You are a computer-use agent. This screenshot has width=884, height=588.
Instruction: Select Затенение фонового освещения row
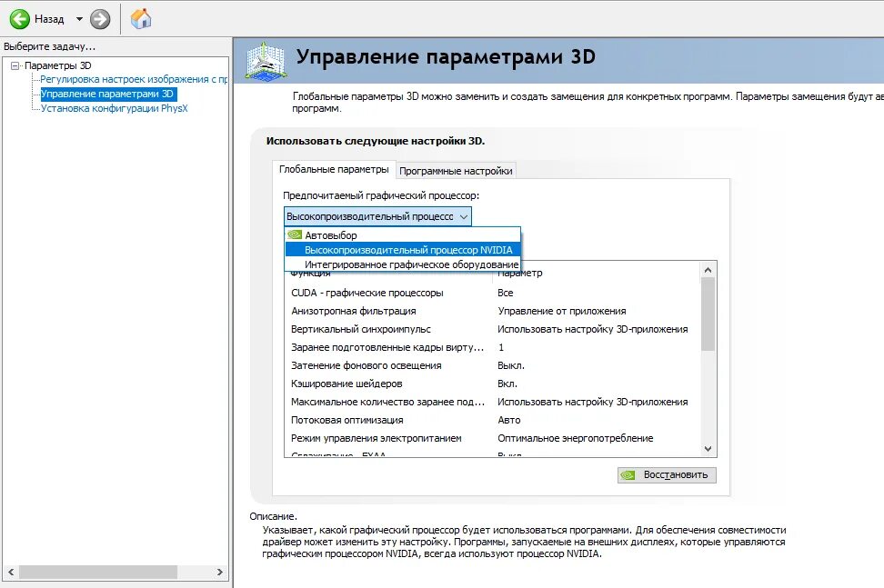[493, 365]
